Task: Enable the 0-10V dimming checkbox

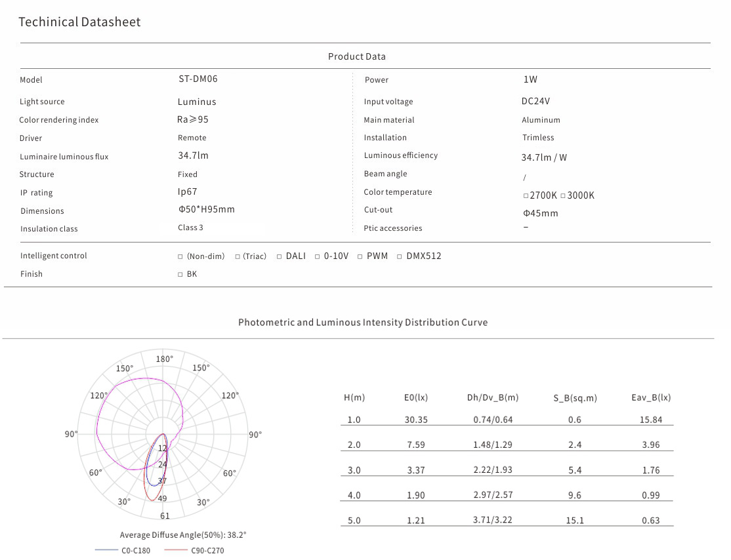Action: pyautogui.click(x=317, y=256)
